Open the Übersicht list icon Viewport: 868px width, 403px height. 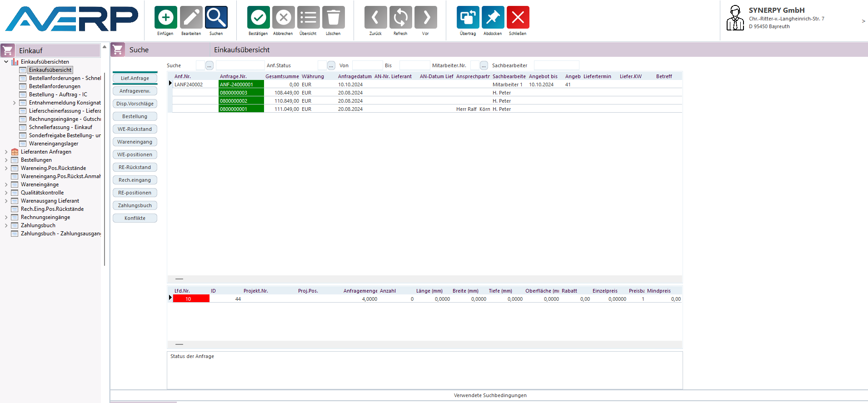[x=308, y=18]
